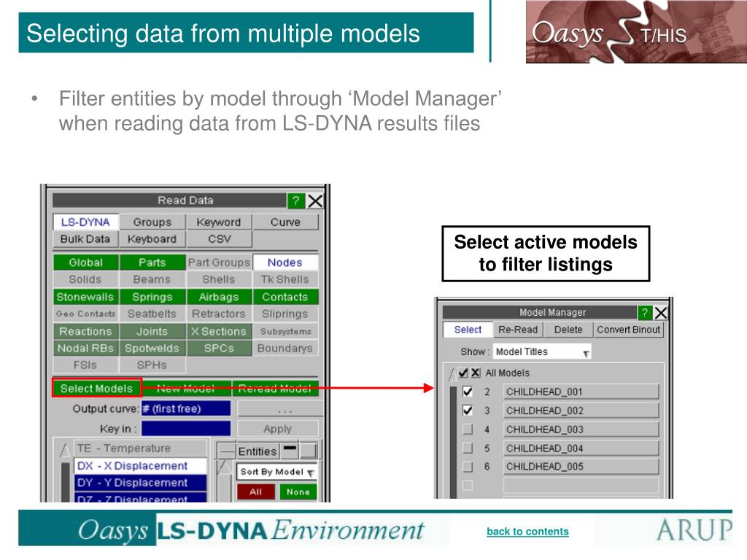Close the Model Manager panel with the X
The height and width of the screenshot is (560, 747).
tap(661, 313)
